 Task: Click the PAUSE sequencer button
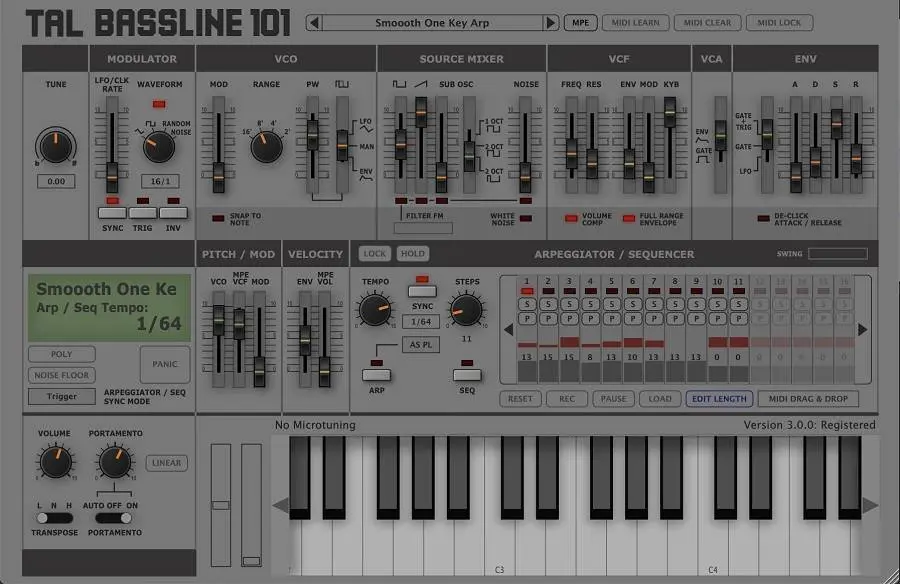pyautogui.click(x=614, y=399)
